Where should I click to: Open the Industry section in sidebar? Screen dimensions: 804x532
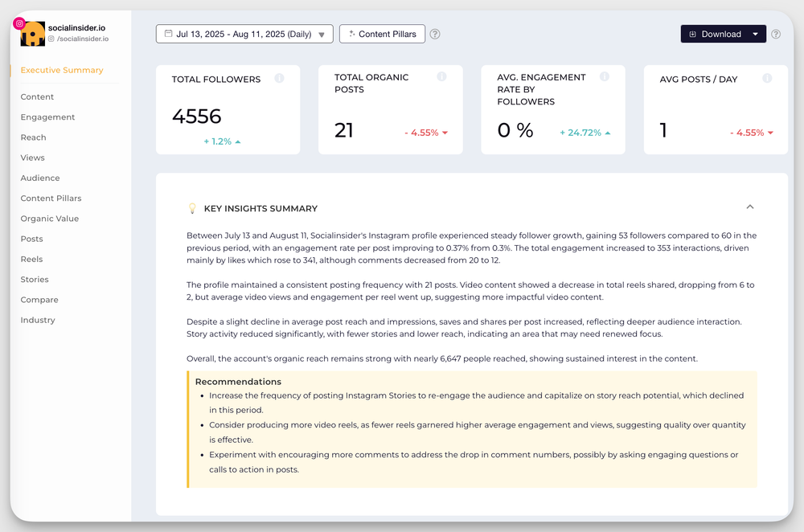point(38,320)
